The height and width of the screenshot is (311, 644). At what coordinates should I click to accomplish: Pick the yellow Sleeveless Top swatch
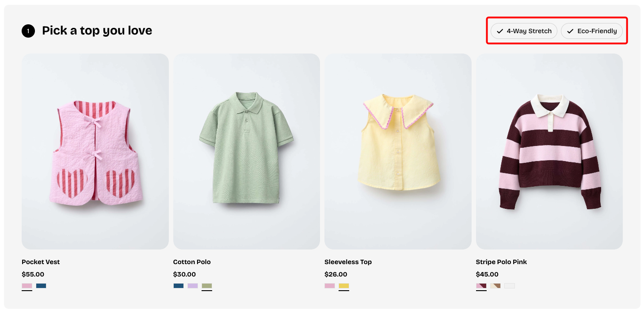point(344,286)
